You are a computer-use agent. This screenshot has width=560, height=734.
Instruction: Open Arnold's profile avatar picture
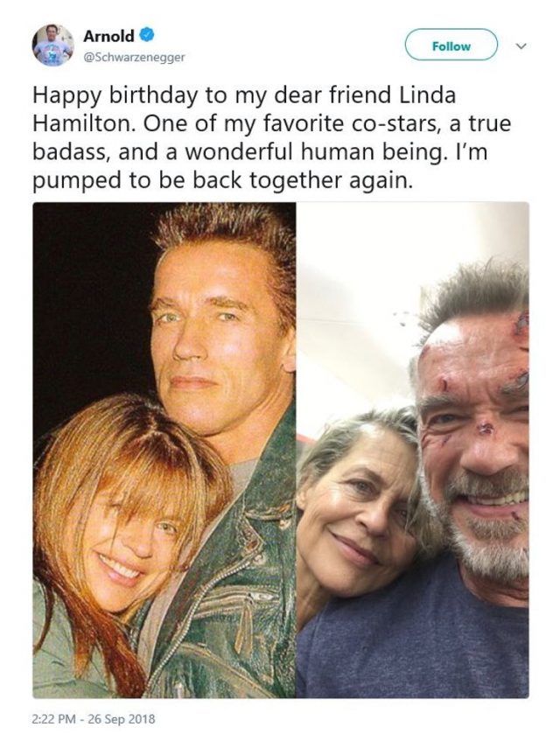(52, 45)
